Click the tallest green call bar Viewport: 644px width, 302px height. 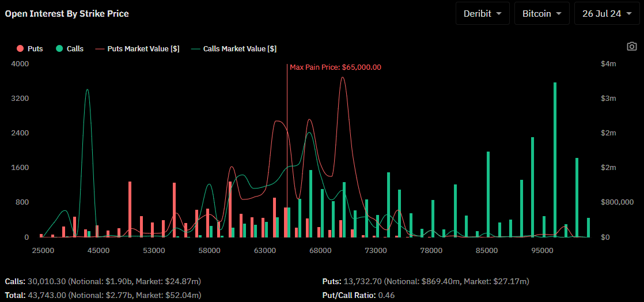coord(555,160)
